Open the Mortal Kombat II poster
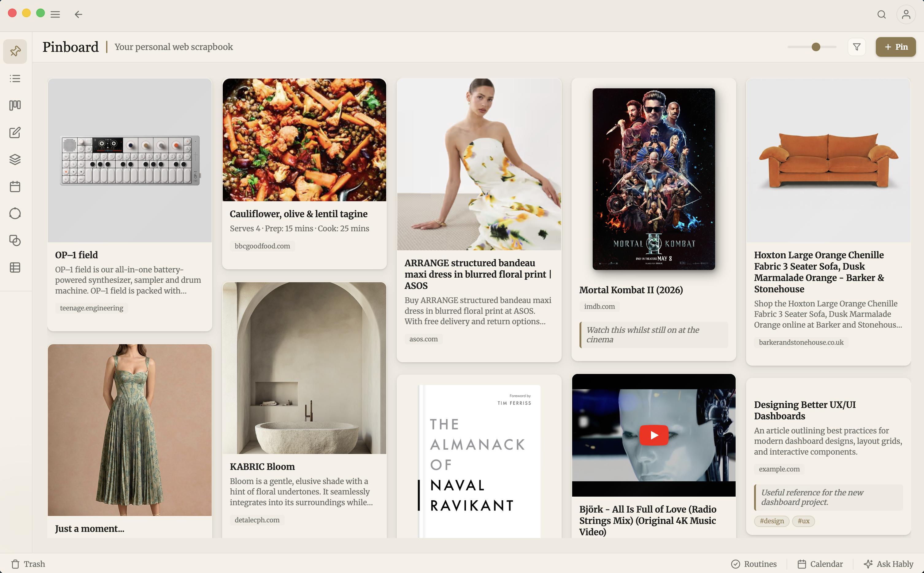This screenshot has height=573, width=924. click(x=654, y=179)
